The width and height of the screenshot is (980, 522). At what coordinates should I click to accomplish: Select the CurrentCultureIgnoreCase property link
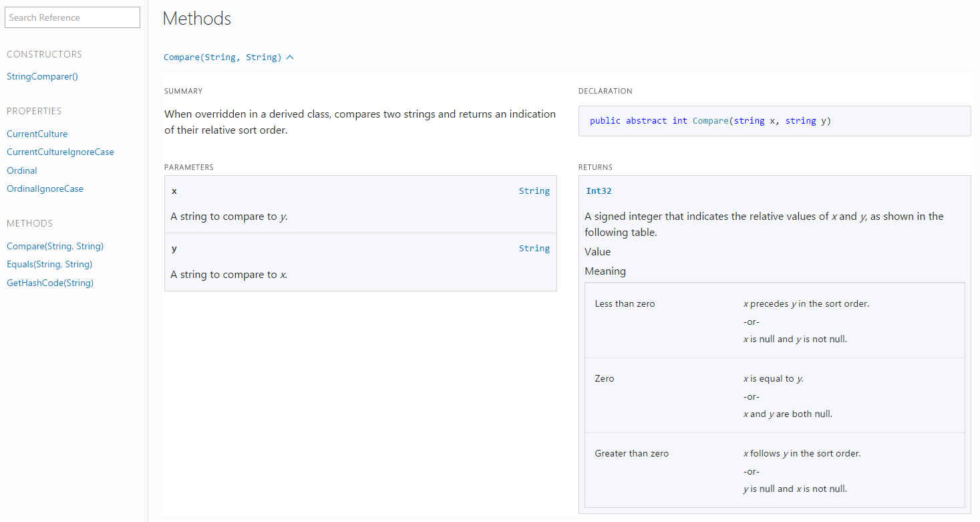coord(60,152)
